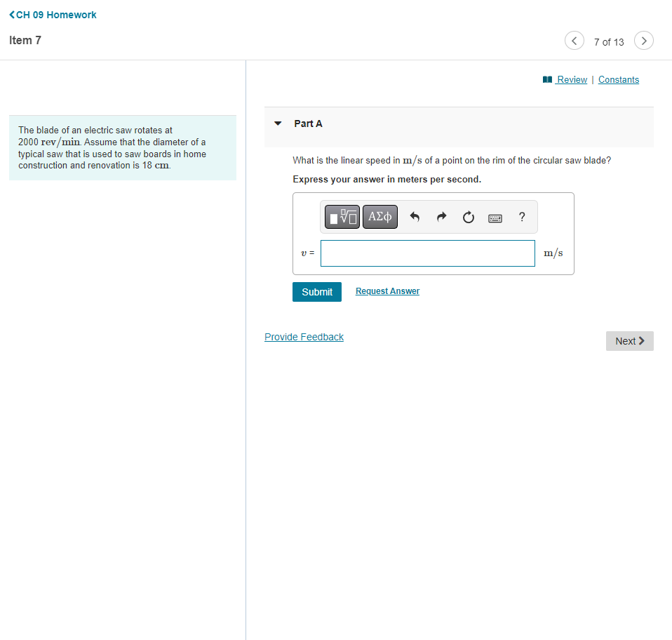Open Provide Feedback
This screenshot has height=640, width=672.
[x=304, y=337]
